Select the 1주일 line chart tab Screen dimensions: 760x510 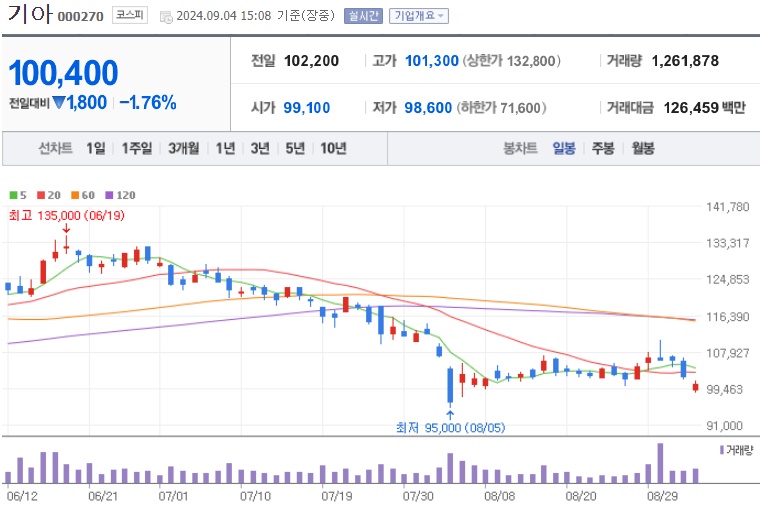pyautogui.click(x=137, y=148)
